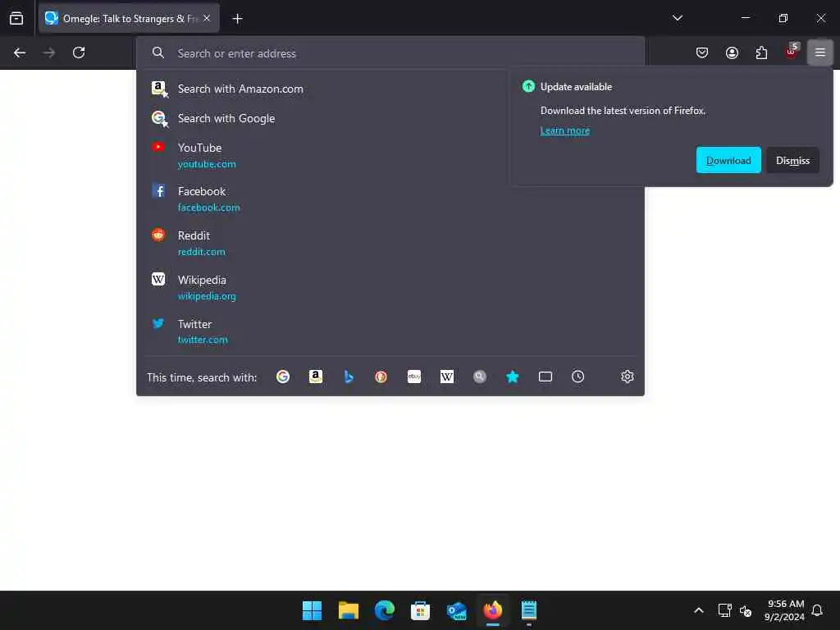Select the Omegle: Talk to Strangers tab

(x=129, y=18)
